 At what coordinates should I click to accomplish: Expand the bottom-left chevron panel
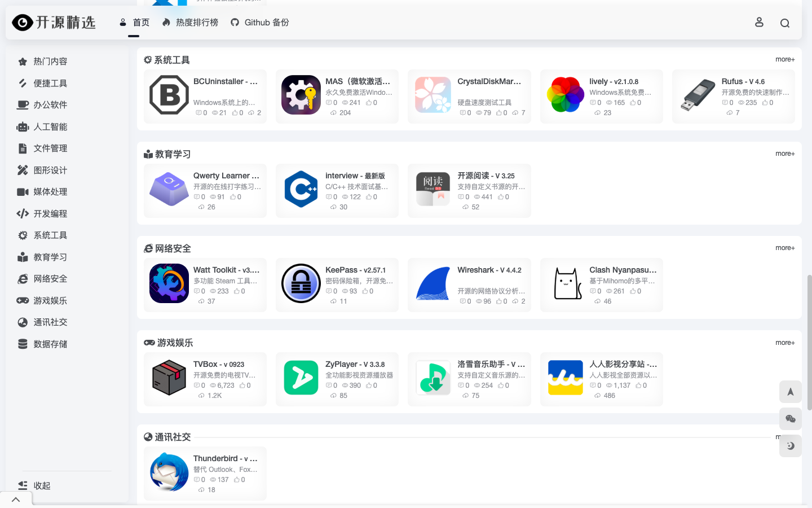point(16,500)
